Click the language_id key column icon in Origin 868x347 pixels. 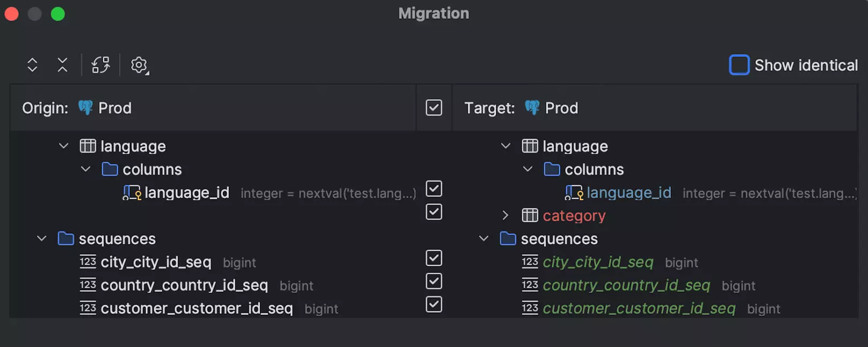point(132,192)
